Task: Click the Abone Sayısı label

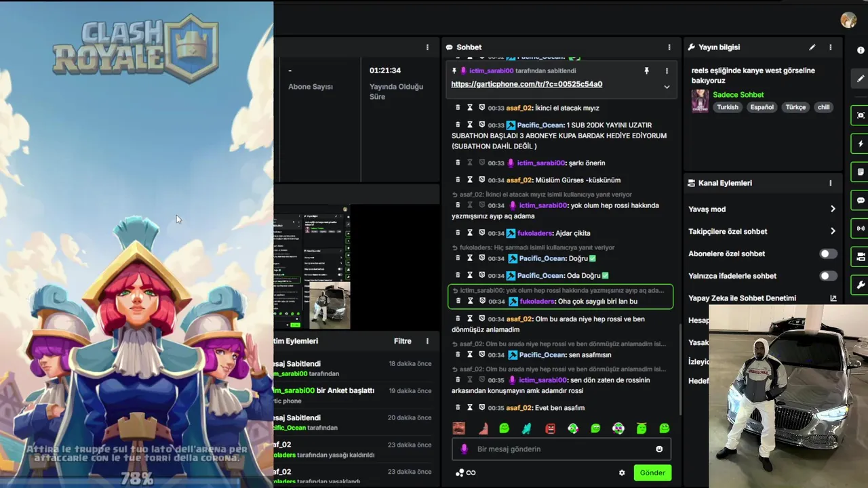Action: pyautogui.click(x=311, y=87)
